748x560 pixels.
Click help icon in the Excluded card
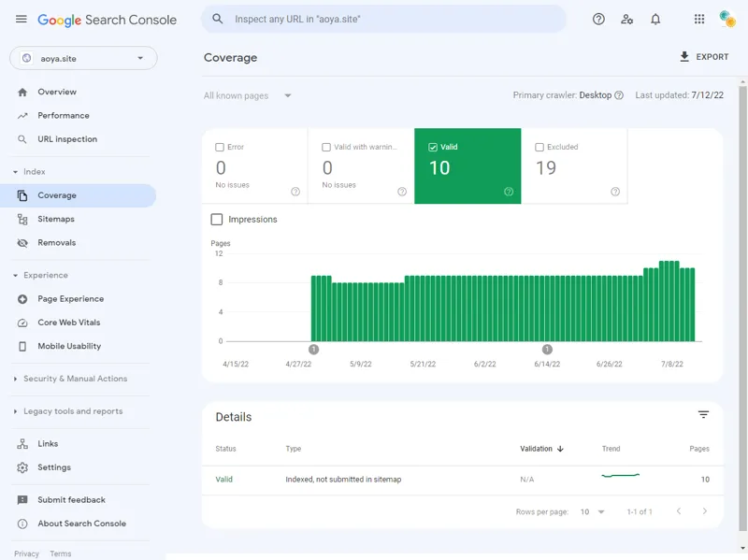615,192
